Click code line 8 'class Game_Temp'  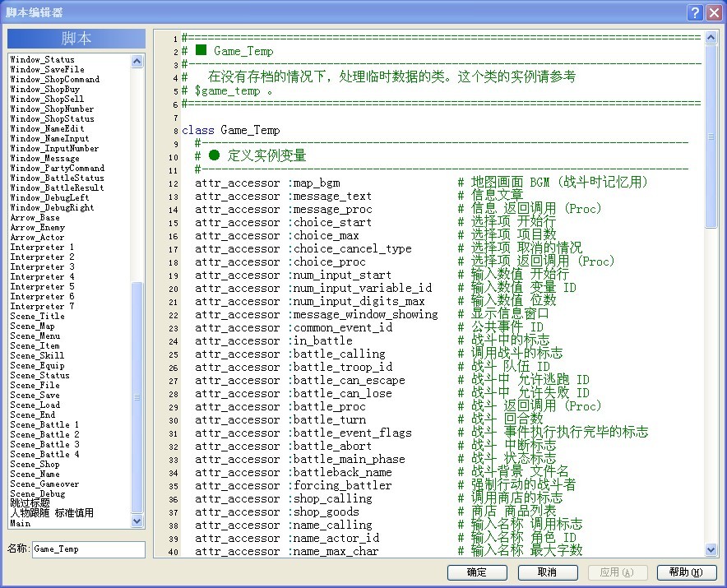click(x=231, y=130)
